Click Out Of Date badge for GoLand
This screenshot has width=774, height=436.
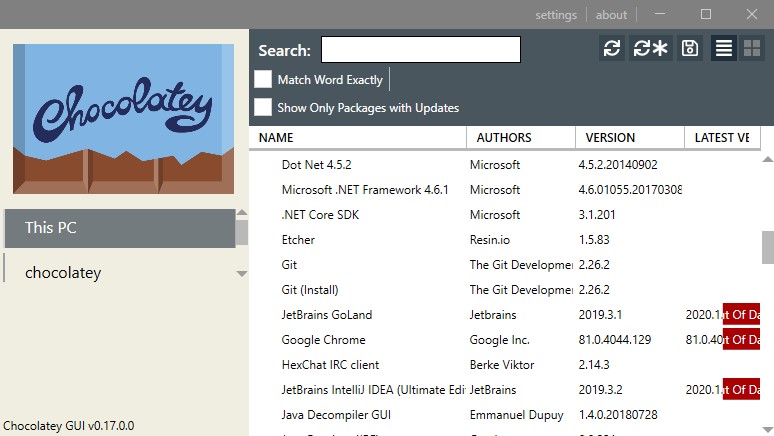[x=741, y=314]
